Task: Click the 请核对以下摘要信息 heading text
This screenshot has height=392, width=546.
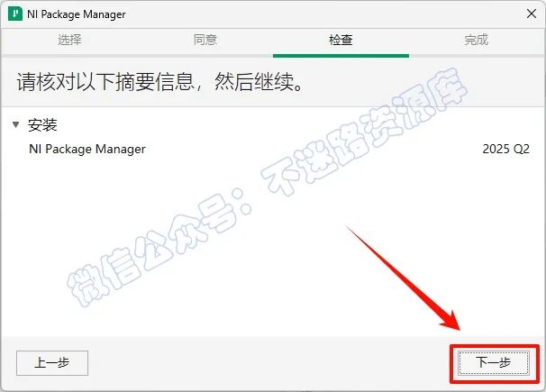Action: click(x=105, y=82)
